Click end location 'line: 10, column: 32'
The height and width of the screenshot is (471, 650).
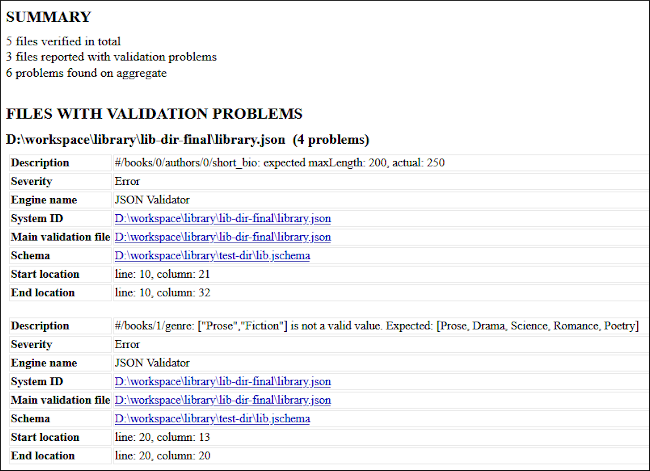(x=164, y=293)
